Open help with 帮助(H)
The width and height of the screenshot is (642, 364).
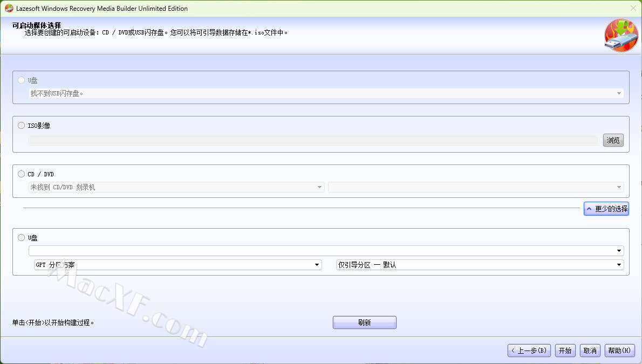pos(619,351)
